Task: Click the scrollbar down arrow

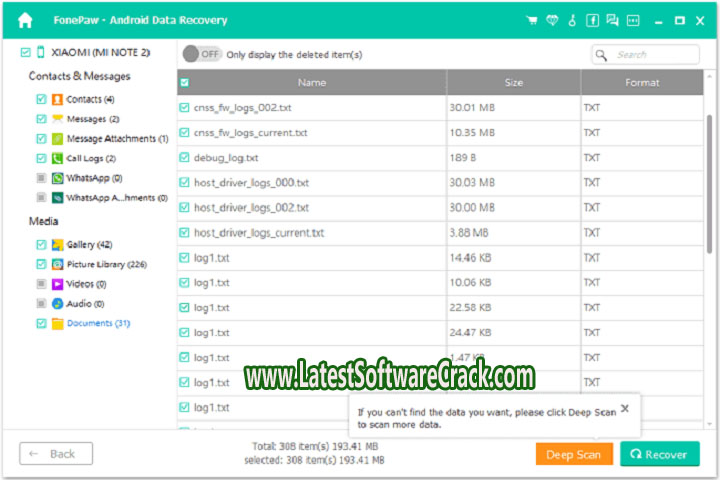Action: 709,424
